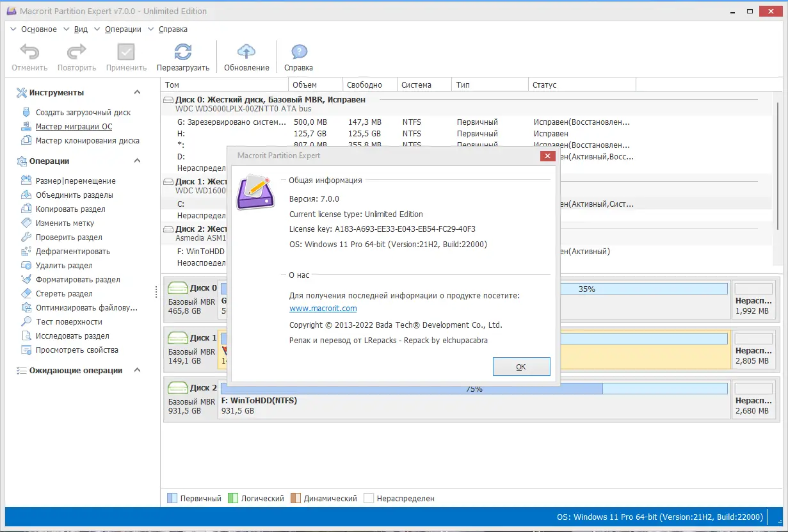Sort by the Система column header
Viewport: 788px width, 532px height.
(424, 85)
